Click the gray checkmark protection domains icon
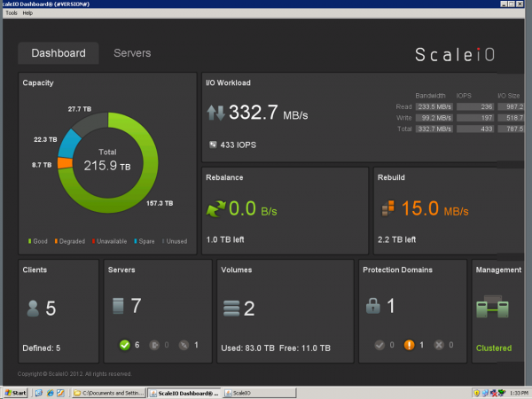The image size is (532, 399). click(x=379, y=345)
